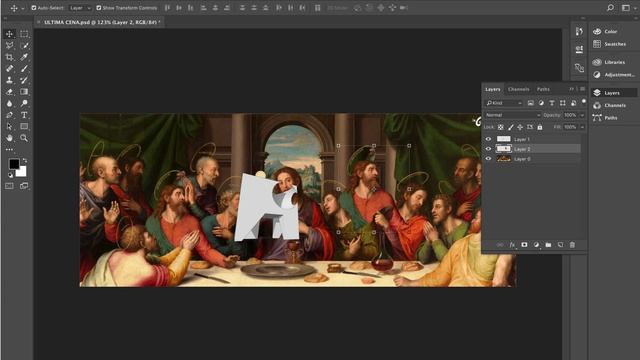Change screen mode button in toolbox
The width and height of the screenshot is (640, 360).
tap(24, 186)
